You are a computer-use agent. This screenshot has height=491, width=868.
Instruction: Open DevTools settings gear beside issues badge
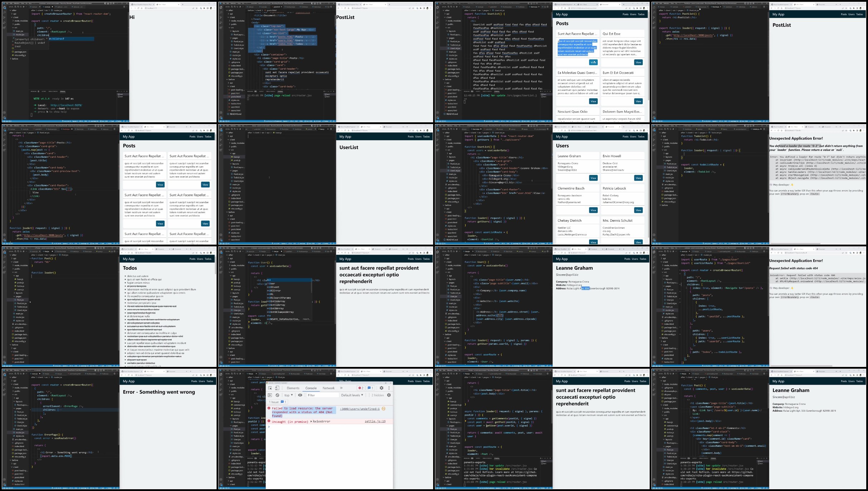pyautogui.click(x=382, y=388)
